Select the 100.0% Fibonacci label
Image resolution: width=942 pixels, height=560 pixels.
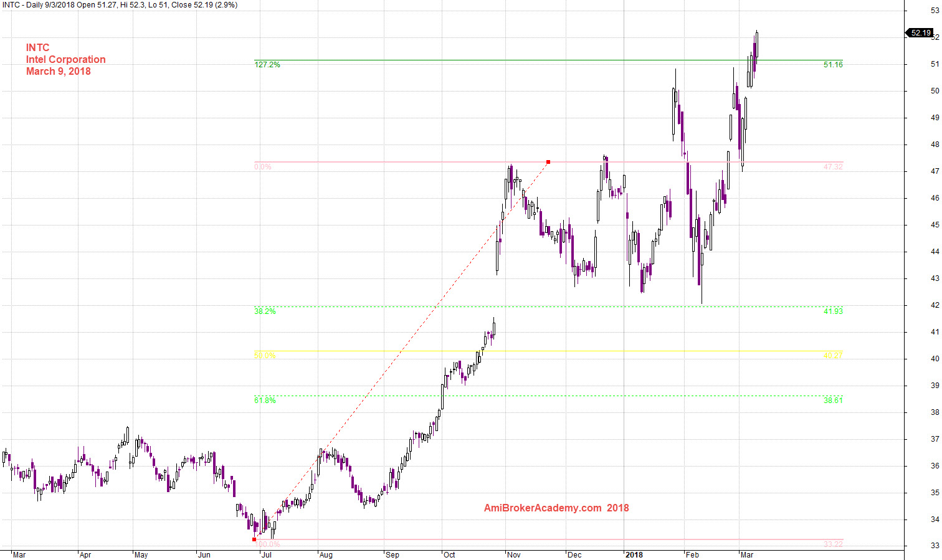point(267,544)
